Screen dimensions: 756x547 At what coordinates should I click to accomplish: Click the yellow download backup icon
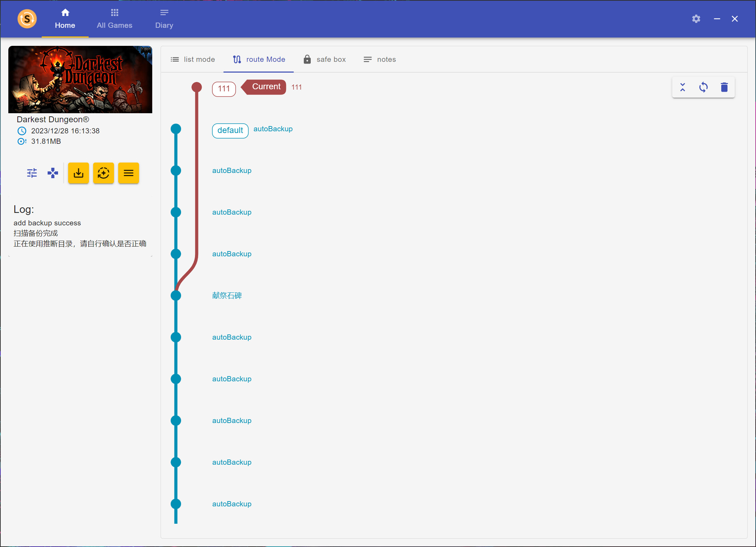point(78,173)
